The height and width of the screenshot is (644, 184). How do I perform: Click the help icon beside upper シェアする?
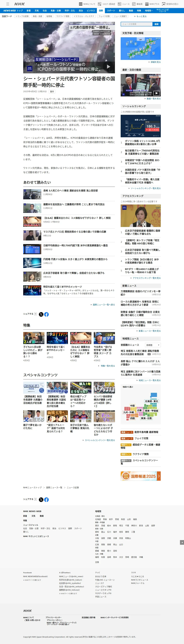35,314
